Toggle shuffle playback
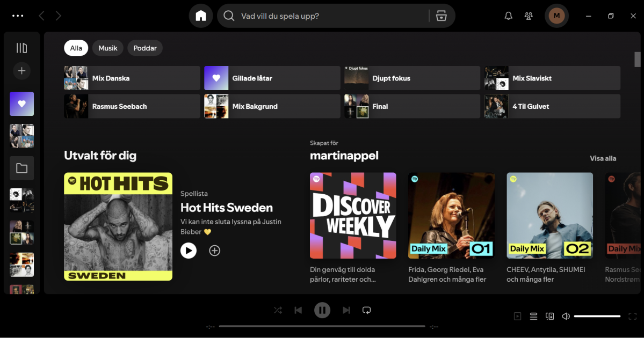Viewport: 644px width, 338px height. pos(278,310)
